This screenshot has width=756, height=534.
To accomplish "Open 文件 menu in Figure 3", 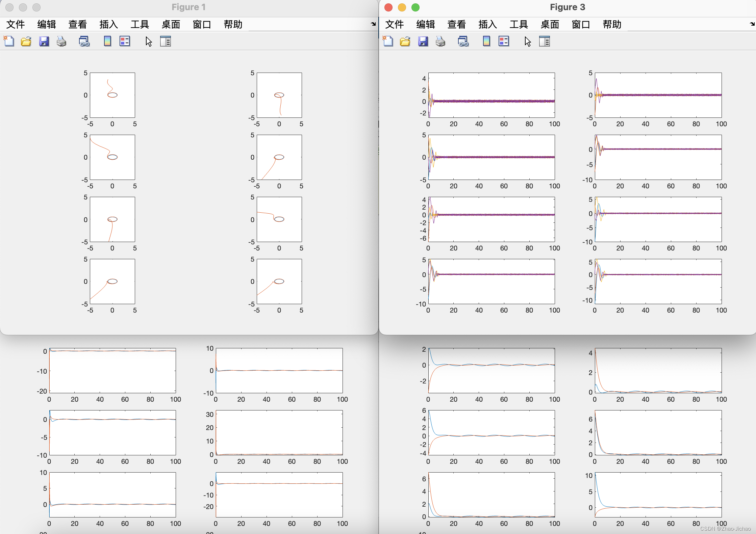I will [395, 24].
